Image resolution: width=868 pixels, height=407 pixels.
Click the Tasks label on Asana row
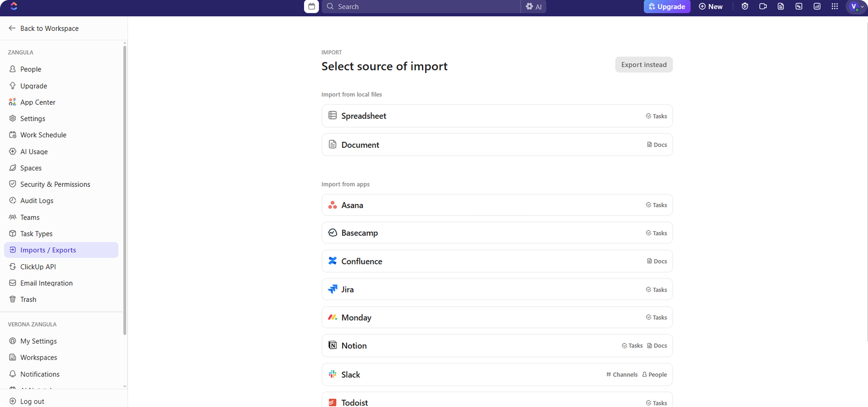tap(656, 205)
